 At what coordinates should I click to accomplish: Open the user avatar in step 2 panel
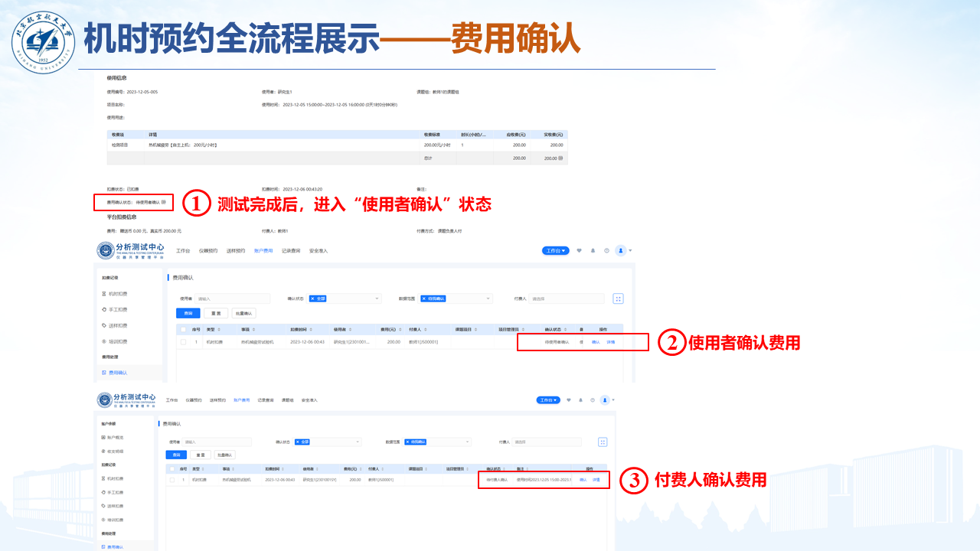(620, 250)
